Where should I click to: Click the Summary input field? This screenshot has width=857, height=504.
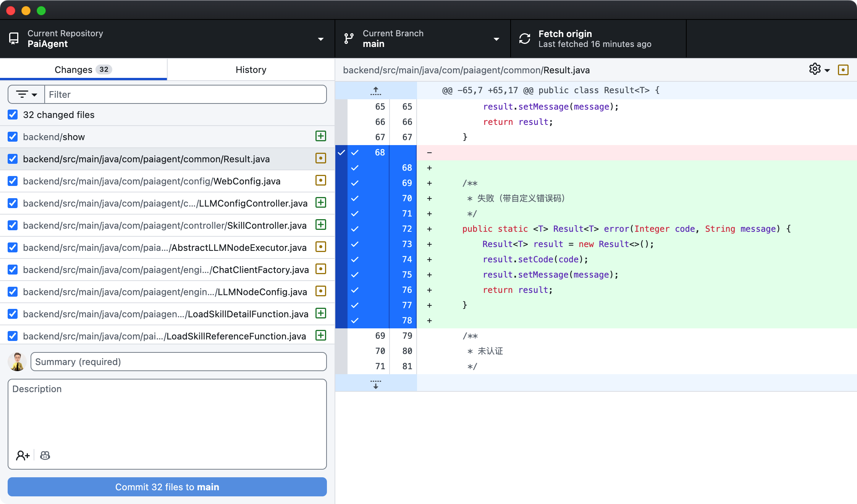click(178, 362)
